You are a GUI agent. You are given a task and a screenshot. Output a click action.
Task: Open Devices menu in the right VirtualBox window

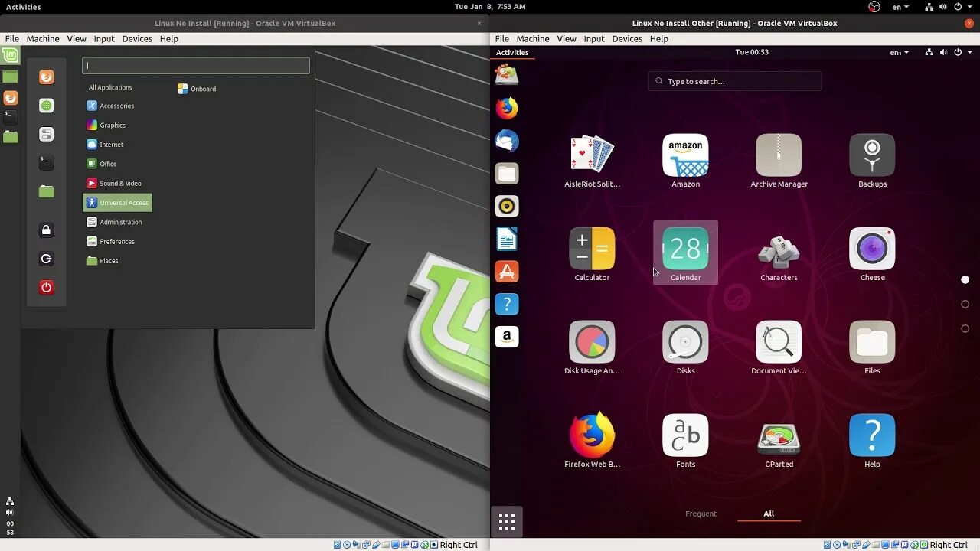click(x=627, y=38)
